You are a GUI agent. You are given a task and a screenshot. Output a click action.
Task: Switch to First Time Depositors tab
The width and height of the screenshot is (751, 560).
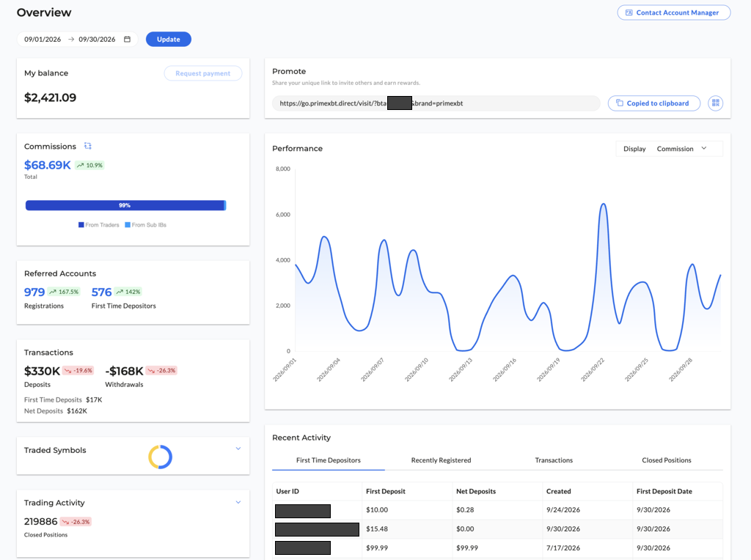(328, 460)
